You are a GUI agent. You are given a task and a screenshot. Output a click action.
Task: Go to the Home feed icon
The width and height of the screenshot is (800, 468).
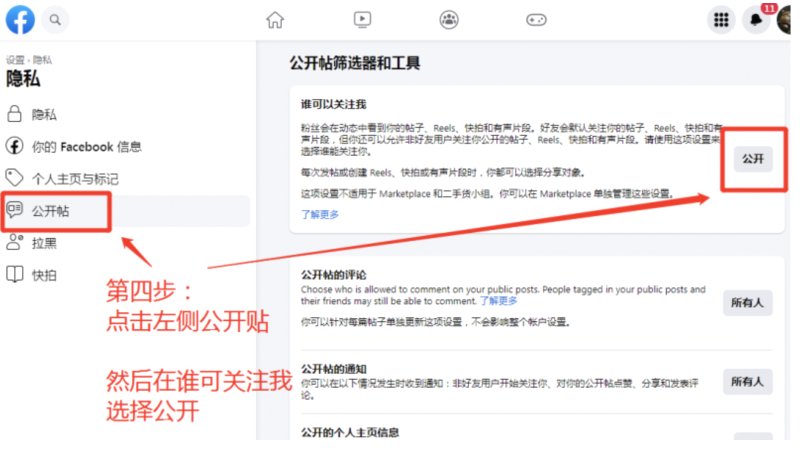[x=275, y=19]
